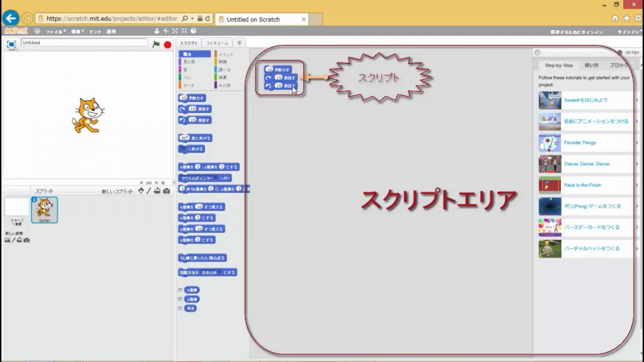Screen dimensions: 644x362
Task: Select the stage backdrop thumbnail
Action: [x=17, y=207]
